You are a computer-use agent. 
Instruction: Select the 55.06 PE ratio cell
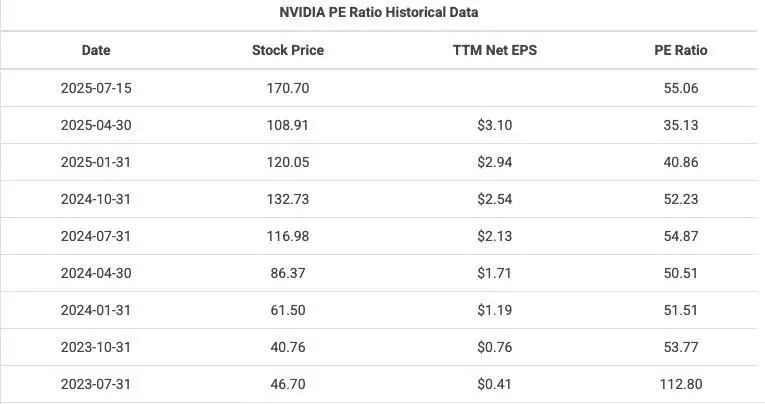[680, 88]
